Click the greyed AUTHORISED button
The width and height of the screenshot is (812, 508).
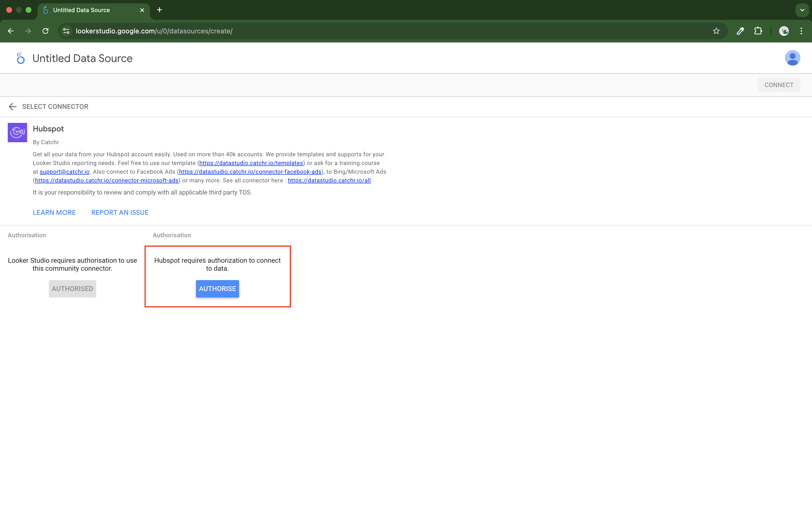pos(72,289)
